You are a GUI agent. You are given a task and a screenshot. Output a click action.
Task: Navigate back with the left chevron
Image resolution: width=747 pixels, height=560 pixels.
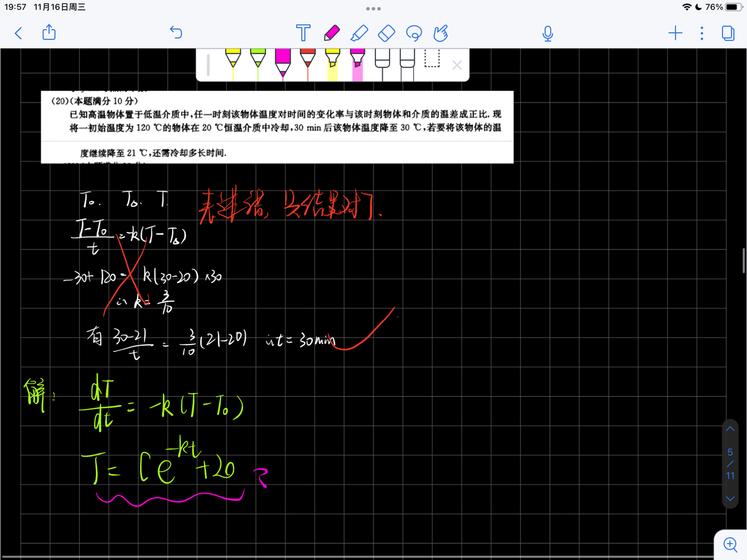click(18, 33)
